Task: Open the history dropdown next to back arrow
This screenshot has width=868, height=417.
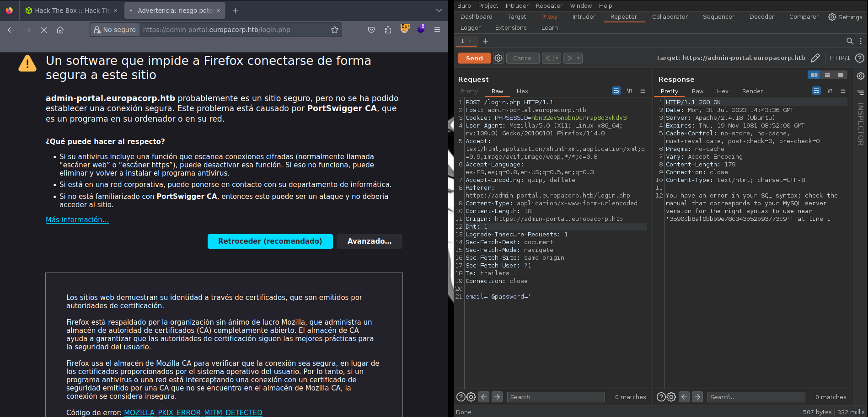Action: click(x=557, y=58)
